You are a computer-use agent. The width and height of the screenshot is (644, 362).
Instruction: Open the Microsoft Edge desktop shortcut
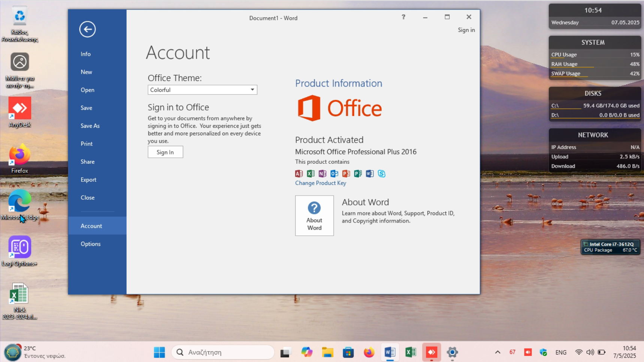tap(19, 205)
